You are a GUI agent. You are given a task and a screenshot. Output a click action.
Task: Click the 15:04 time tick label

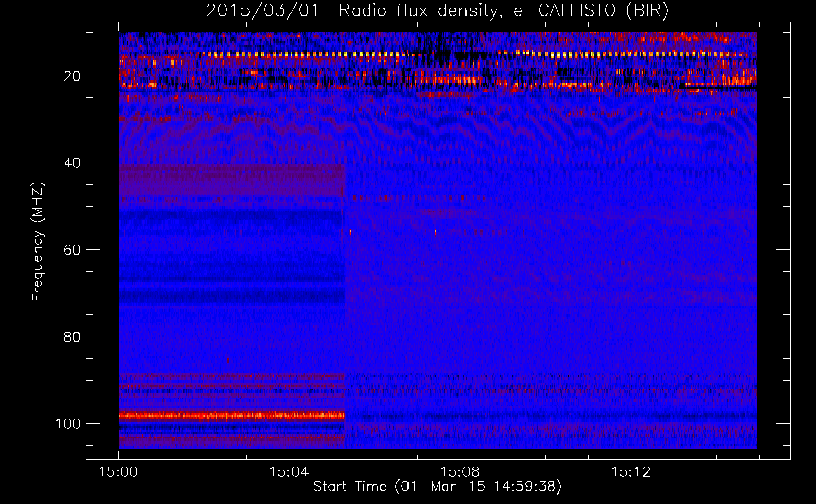tap(289, 472)
